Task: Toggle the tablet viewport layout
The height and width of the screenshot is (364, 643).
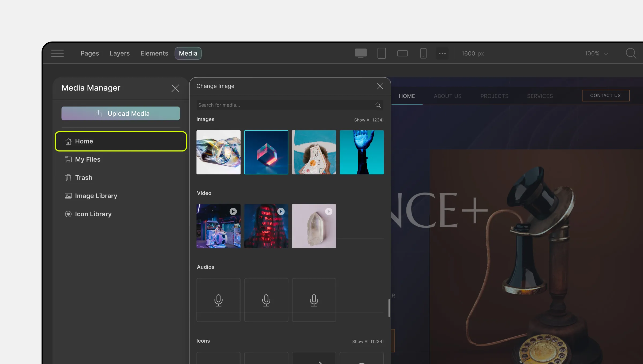Action: [381, 53]
